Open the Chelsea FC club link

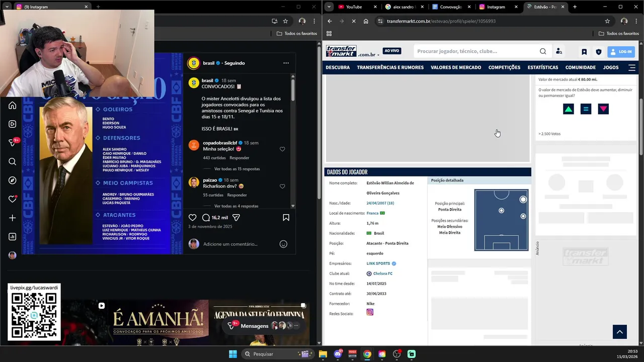[x=383, y=274]
